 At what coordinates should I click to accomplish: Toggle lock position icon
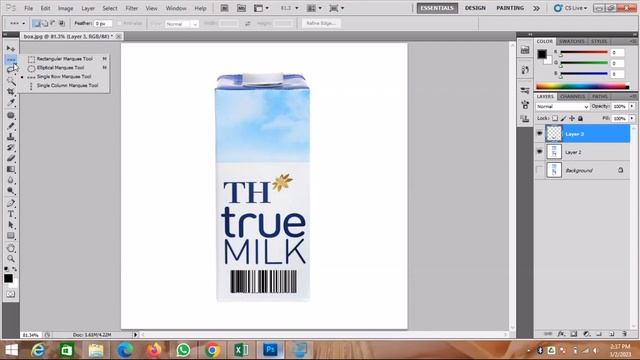(x=572, y=118)
